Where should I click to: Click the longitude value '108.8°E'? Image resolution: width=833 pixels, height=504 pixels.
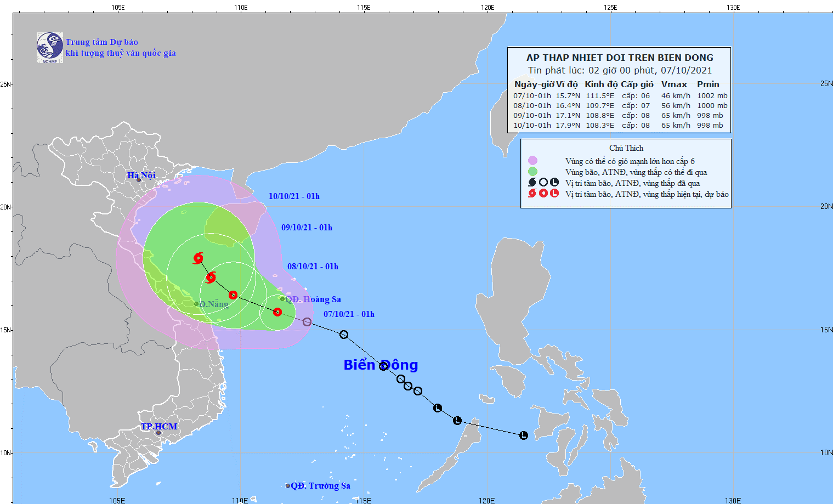(600, 116)
